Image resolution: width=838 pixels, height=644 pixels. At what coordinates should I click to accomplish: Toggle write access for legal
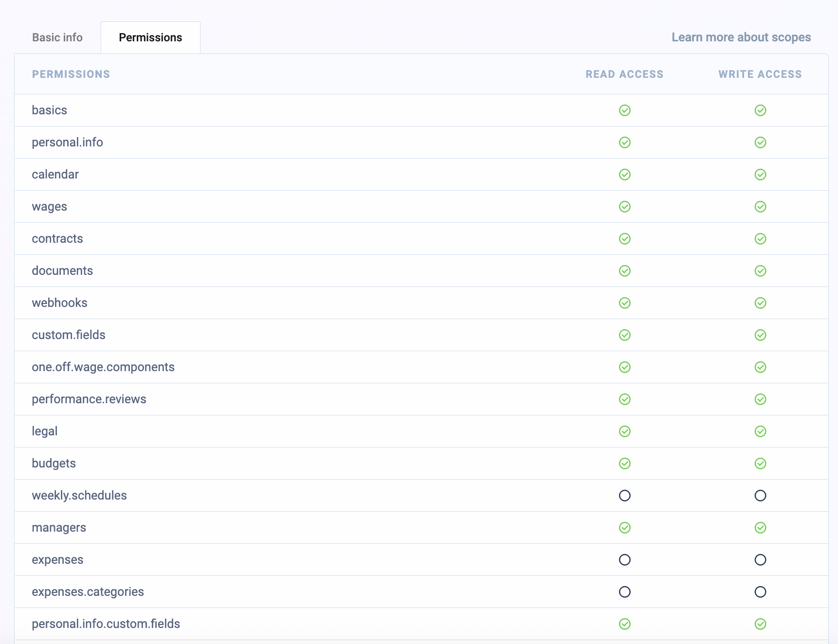coord(760,431)
